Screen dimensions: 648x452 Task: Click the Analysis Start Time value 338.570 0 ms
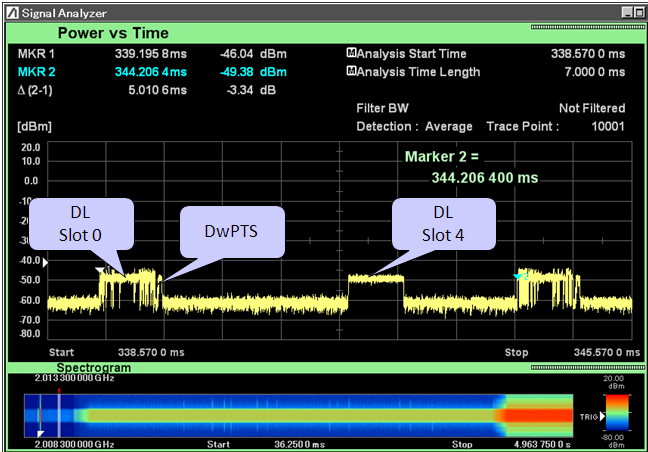coord(588,54)
